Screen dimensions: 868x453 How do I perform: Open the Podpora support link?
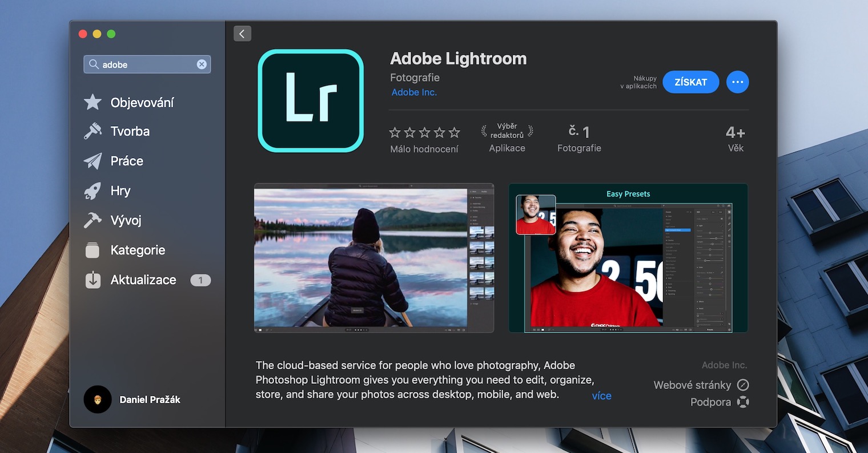point(710,402)
